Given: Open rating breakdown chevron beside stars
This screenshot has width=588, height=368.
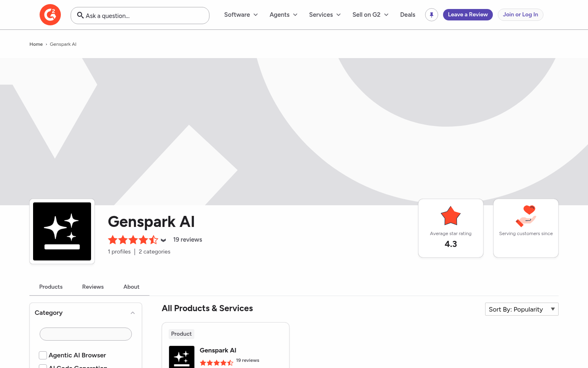Looking at the screenshot, I should pyautogui.click(x=163, y=240).
